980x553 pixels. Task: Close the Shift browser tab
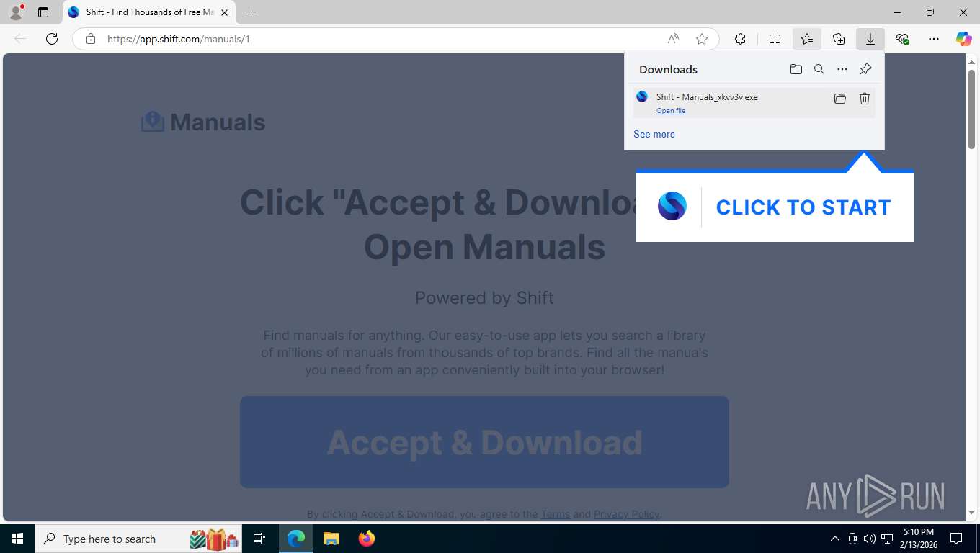pos(224,12)
